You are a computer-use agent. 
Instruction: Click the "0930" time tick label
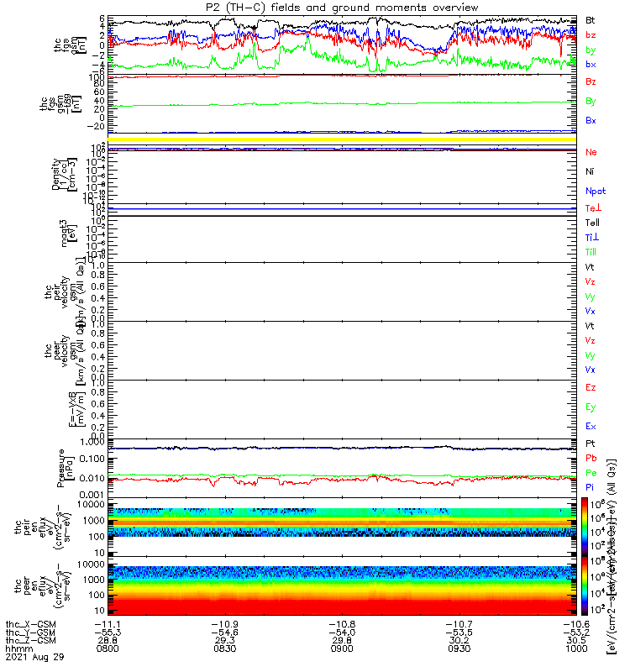(459, 648)
